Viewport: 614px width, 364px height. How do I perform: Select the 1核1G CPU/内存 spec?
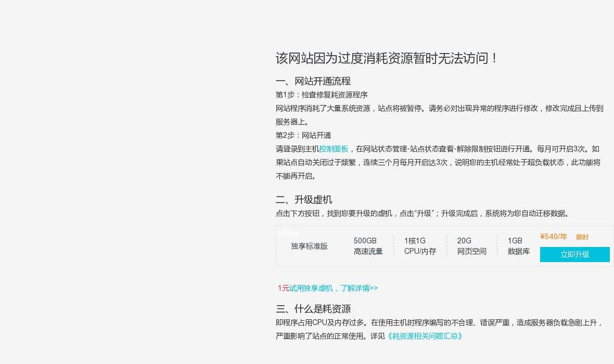(x=420, y=246)
